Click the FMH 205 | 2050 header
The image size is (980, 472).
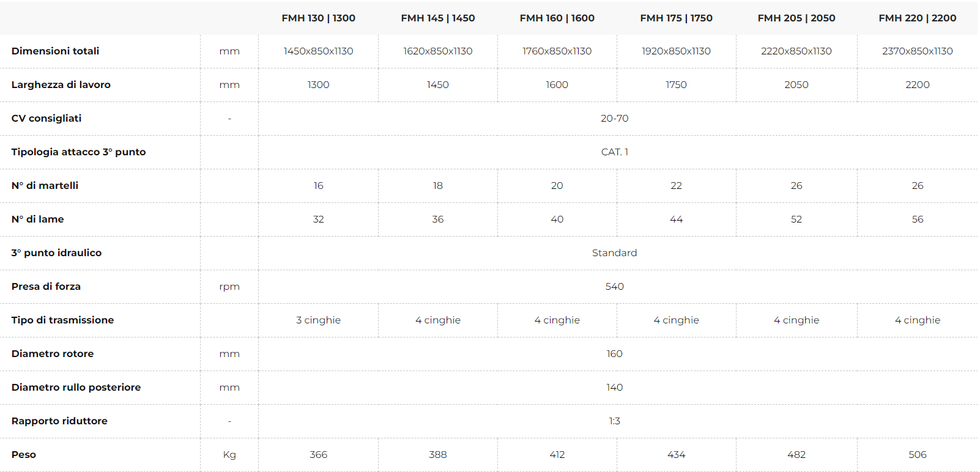pyautogui.click(x=796, y=18)
